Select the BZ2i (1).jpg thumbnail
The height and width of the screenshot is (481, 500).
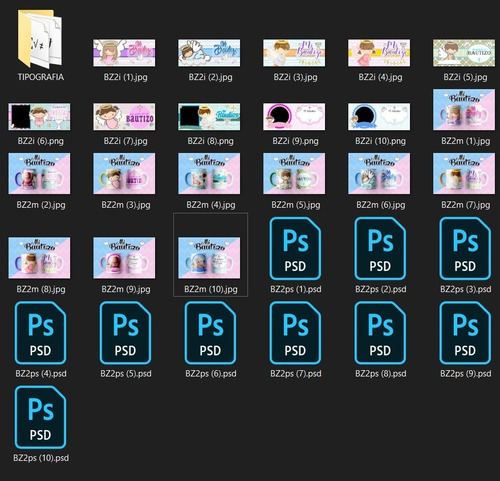(x=124, y=53)
